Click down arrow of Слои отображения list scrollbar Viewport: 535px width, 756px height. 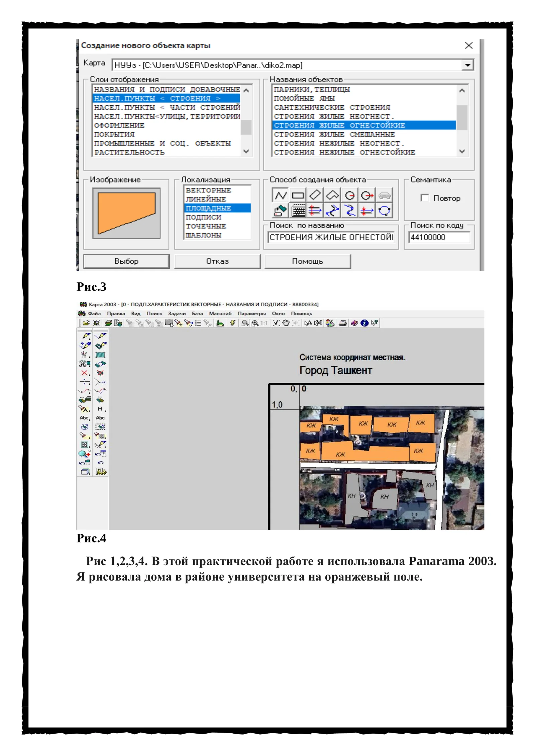246,151
